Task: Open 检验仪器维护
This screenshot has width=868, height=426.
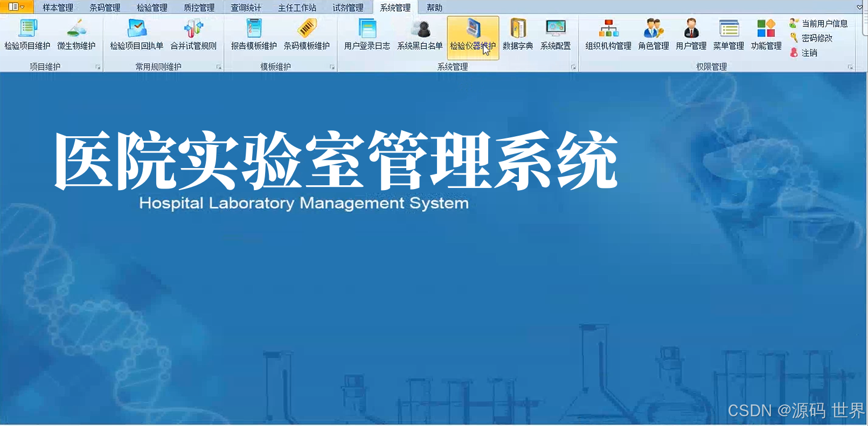Action: pyautogui.click(x=473, y=37)
